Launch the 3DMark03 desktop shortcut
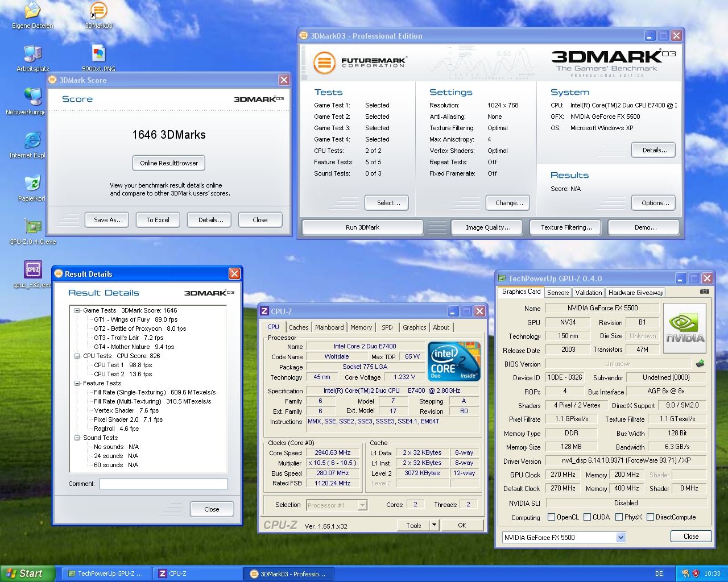The image size is (728, 582). 99,15
